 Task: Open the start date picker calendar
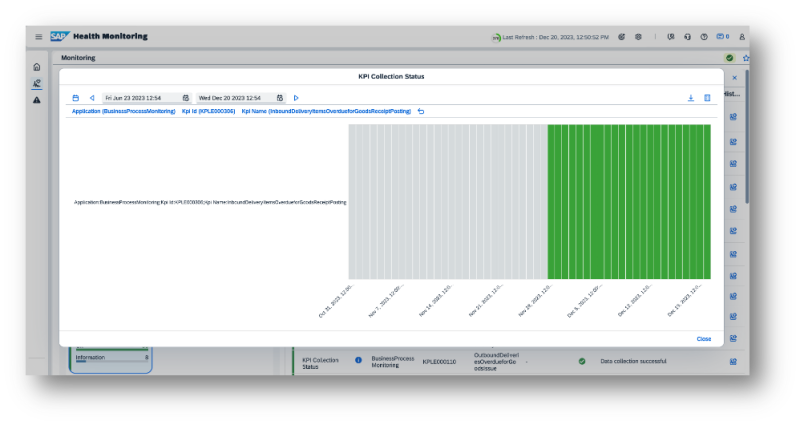185,98
